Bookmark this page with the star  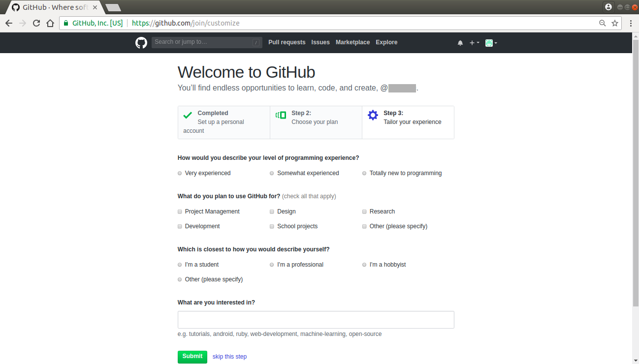(x=615, y=23)
